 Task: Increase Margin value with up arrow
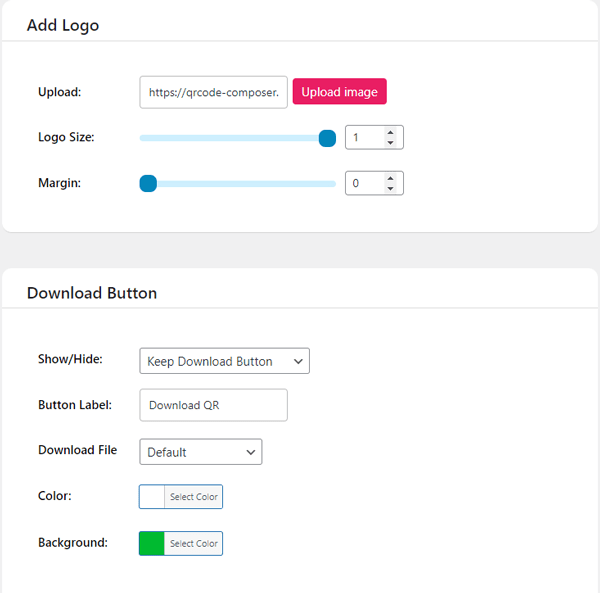pos(390,178)
